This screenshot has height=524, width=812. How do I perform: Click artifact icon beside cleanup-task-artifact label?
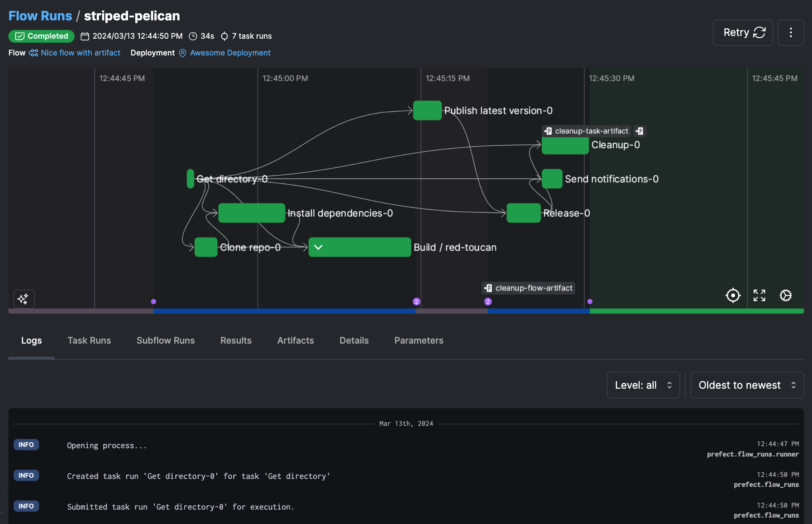click(x=639, y=131)
